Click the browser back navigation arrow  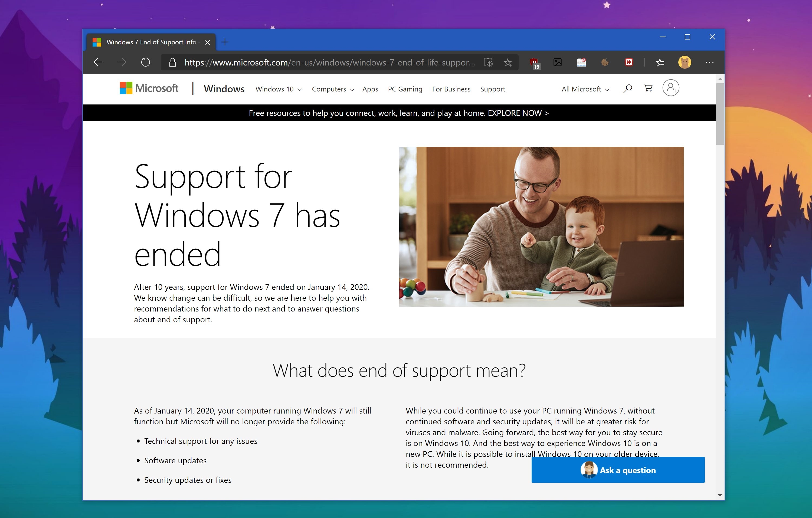tap(98, 62)
